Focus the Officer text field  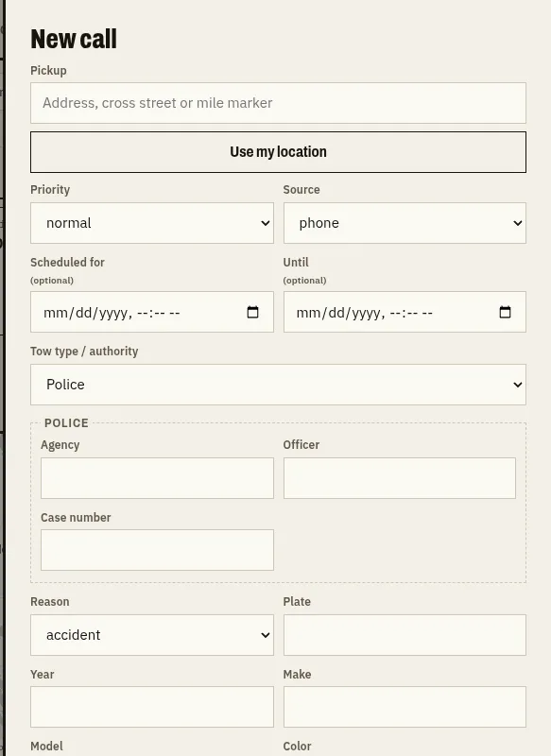coord(399,478)
